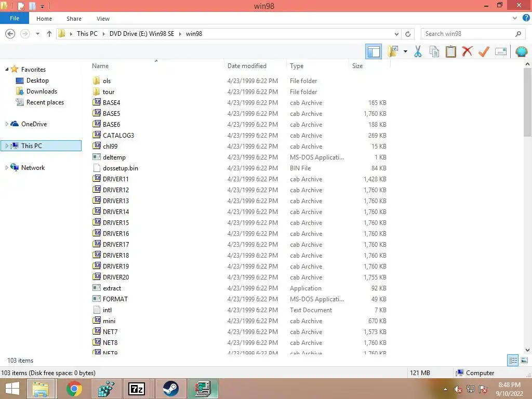Select Network in navigation pane

(33, 168)
